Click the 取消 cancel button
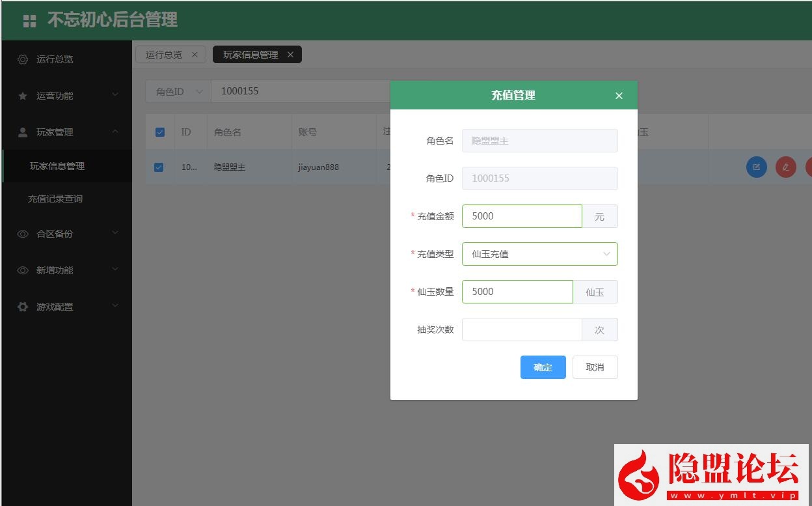The image size is (812, 506). tap(594, 367)
